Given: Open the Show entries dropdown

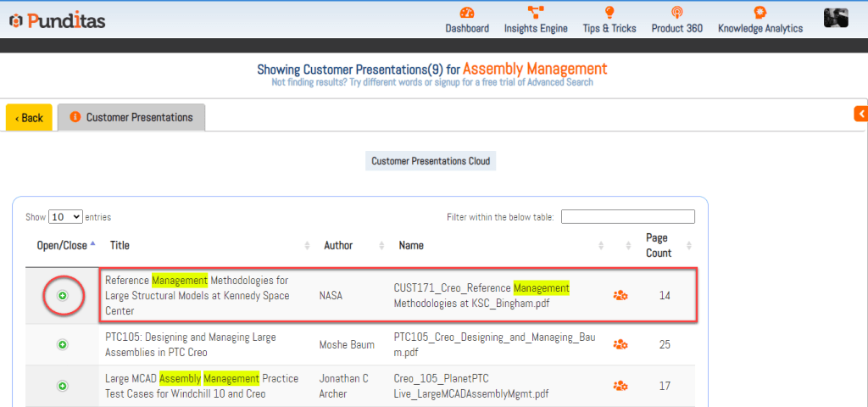Looking at the screenshot, I should point(66,217).
